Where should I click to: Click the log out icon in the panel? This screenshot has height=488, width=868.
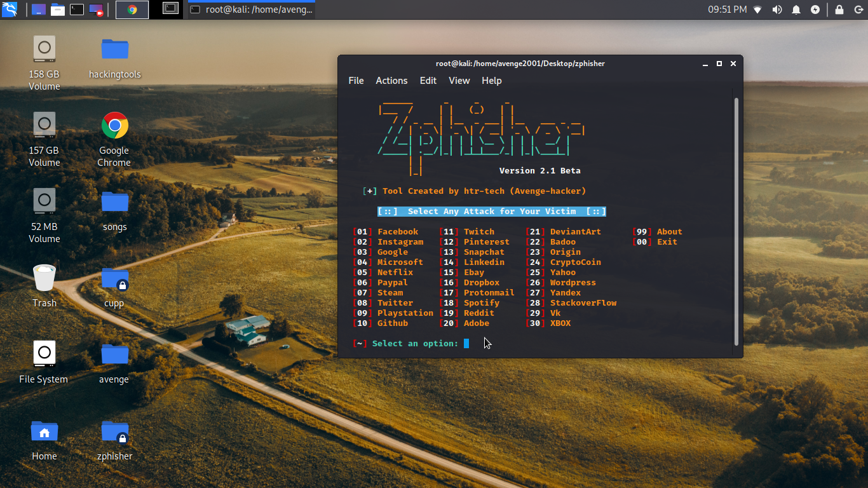[x=857, y=10]
